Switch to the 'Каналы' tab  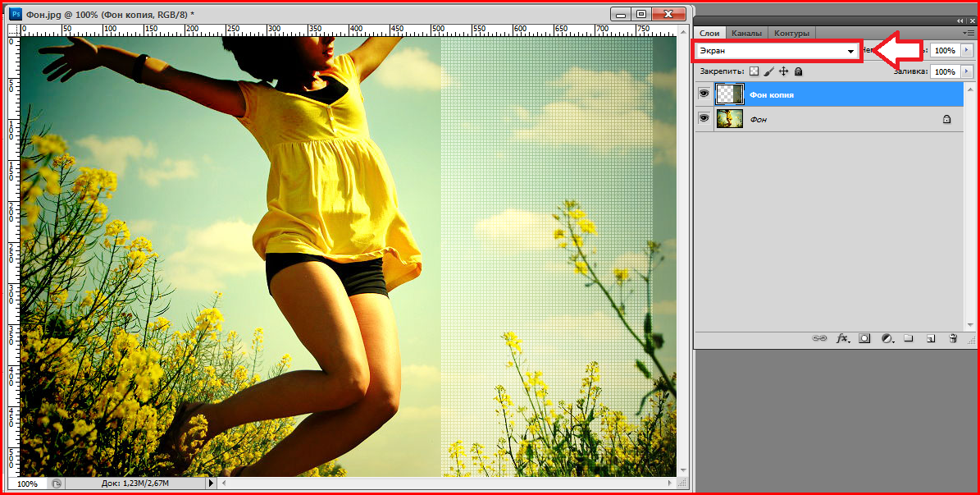(x=746, y=33)
